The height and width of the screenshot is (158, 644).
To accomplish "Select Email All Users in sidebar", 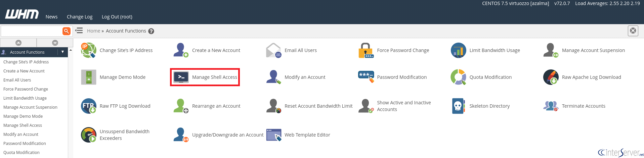I will coord(17,80).
